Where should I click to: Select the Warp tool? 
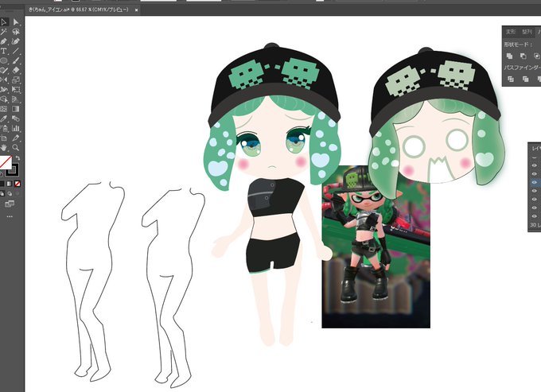pyautogui.click(x=4, y=90)
